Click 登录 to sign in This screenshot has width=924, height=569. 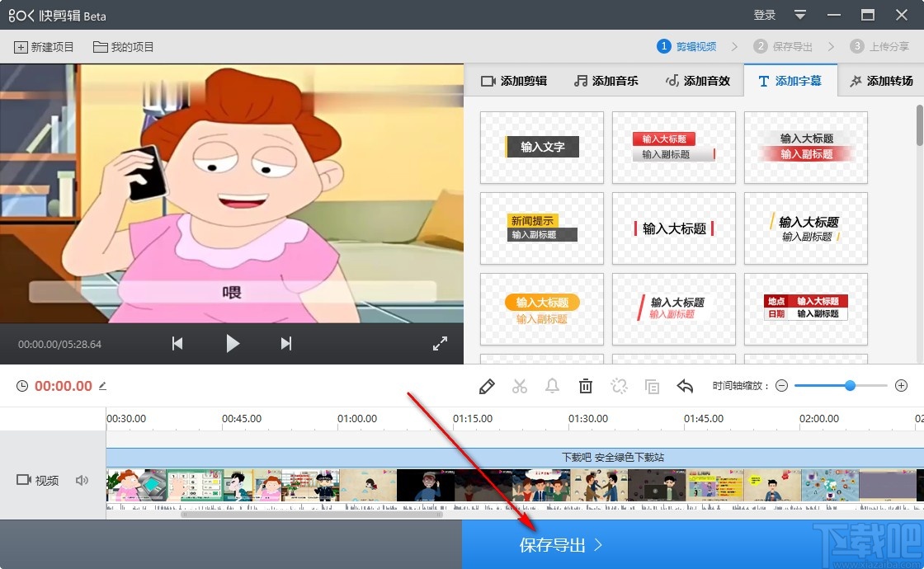click(764, 15)
